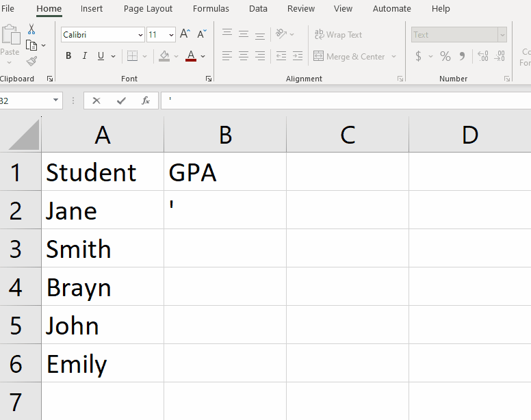Expand the Copy options arrow
Viewport: 531px width, 420px height.
tap(43, 45)
